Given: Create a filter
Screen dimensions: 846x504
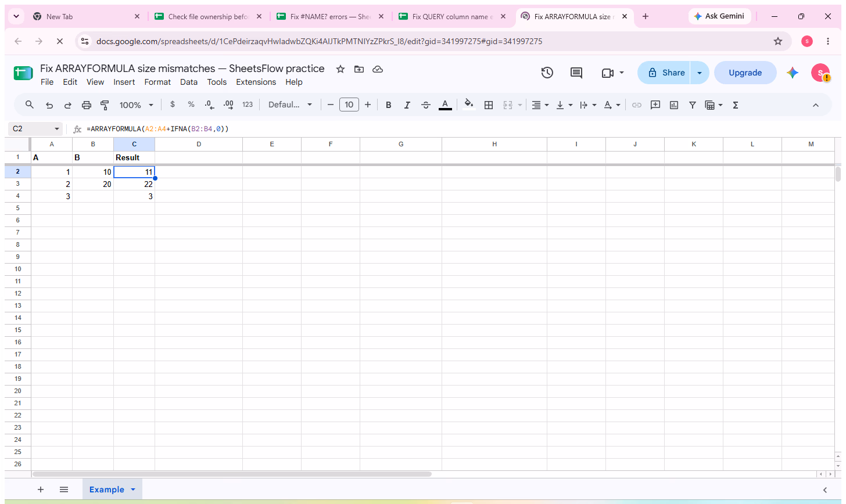Looking at the screenshot, I should (693, 105).
